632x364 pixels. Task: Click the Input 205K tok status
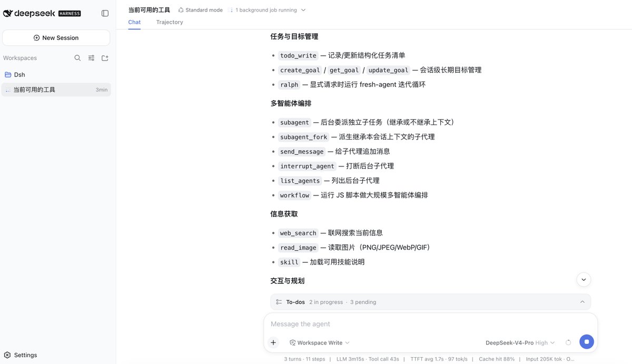550,359
